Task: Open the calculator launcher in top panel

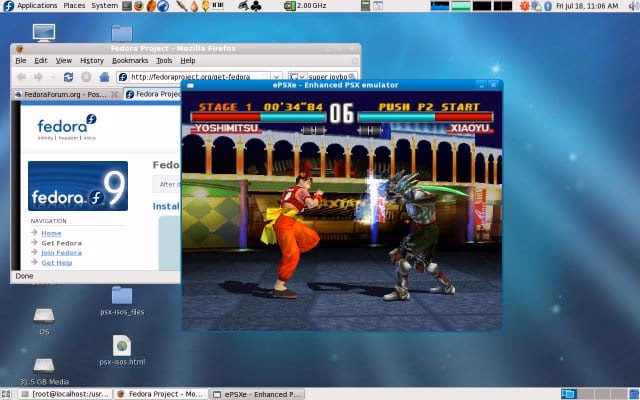Action: pyautogui.click(x=365, y=6)
